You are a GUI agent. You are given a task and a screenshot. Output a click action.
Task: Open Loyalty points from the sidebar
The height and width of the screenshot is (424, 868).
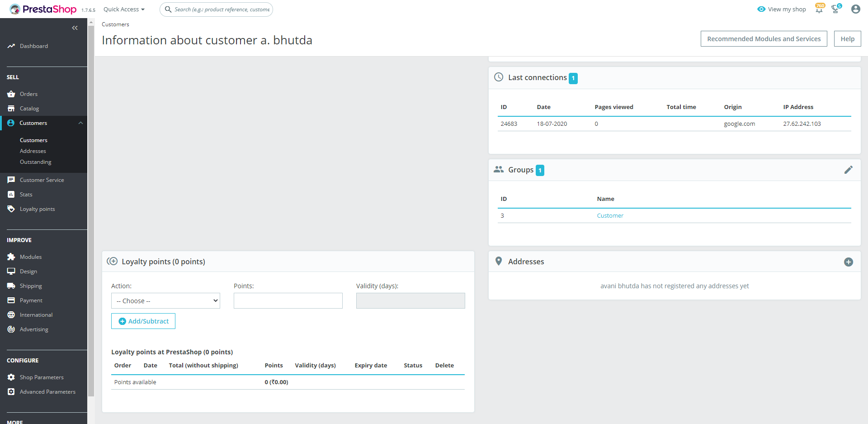37,209
